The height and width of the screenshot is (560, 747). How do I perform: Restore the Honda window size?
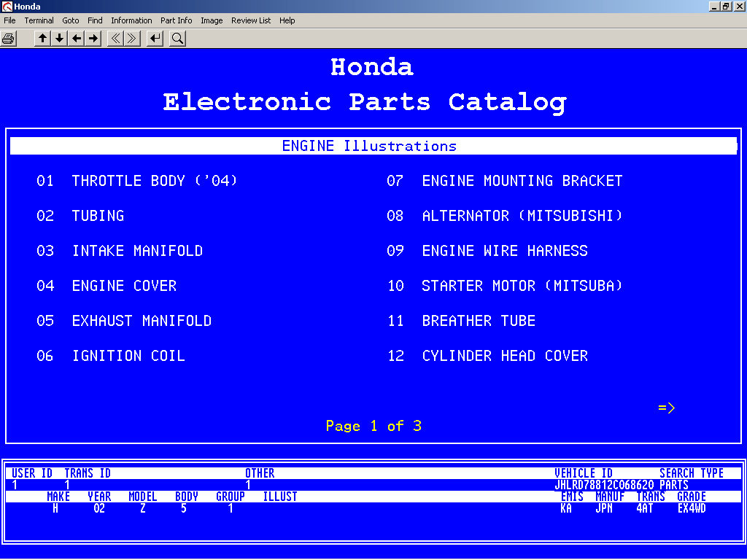[726, 6]
